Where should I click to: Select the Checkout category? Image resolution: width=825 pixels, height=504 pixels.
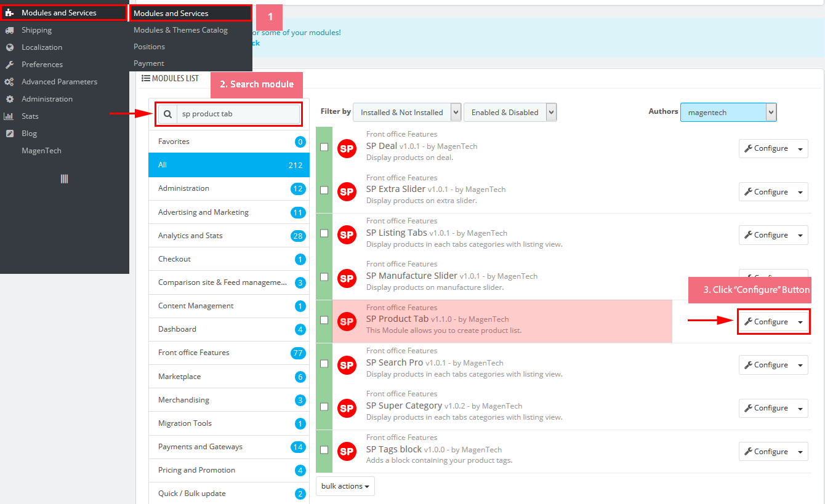click(x=229, y=259)
